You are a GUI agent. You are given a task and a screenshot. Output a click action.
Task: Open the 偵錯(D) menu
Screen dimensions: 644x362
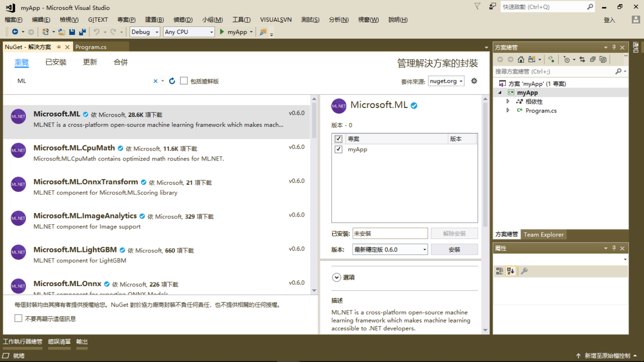point(182,20)
